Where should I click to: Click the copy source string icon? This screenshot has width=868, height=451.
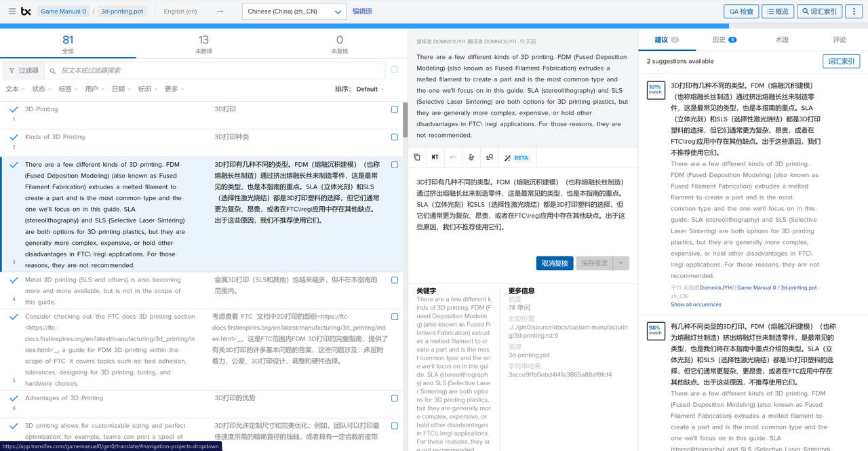pyautogui.click(x=416, y=157)
